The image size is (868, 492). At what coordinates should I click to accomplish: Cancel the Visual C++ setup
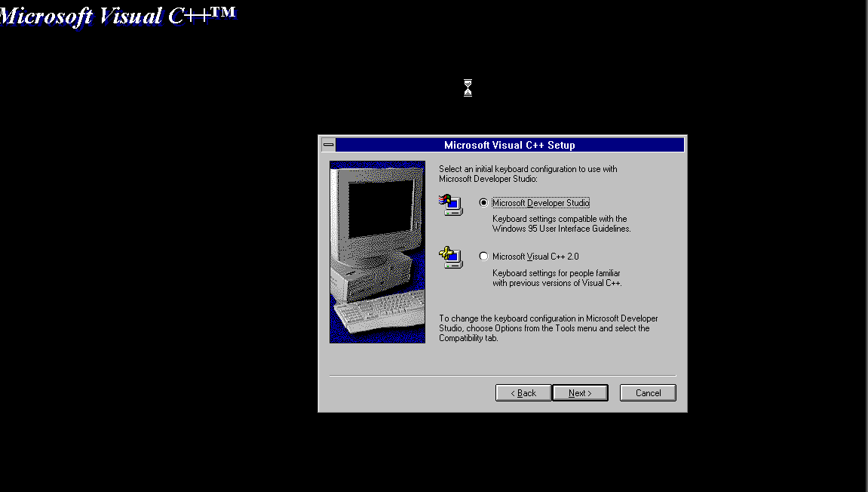648,393
